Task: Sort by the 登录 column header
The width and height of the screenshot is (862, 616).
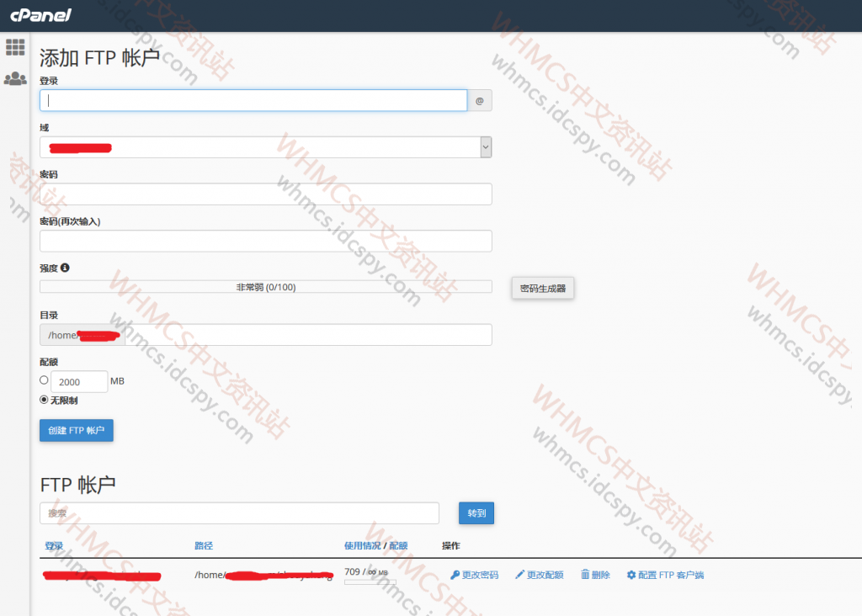Action: click(54, 545)
